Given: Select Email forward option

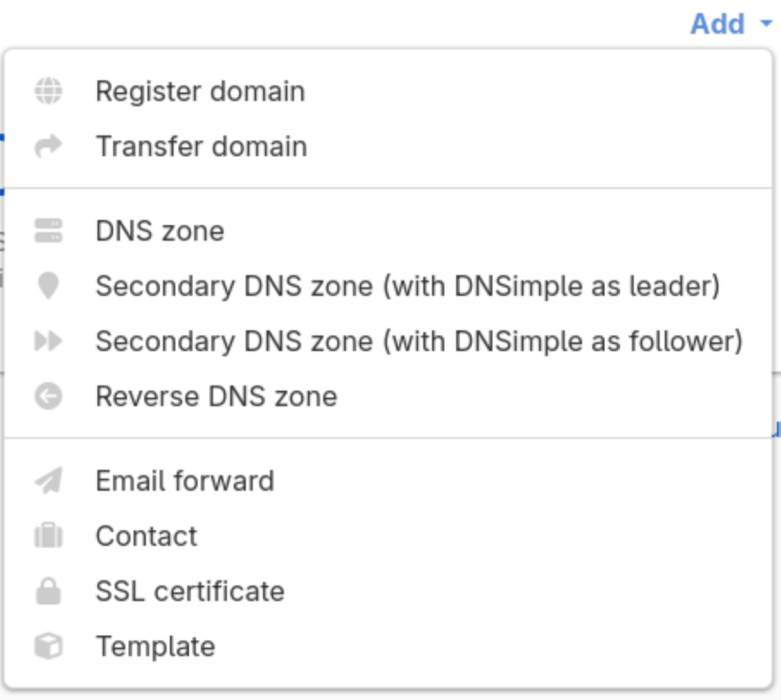Looking at the screenshot, I should pos(185,480).
